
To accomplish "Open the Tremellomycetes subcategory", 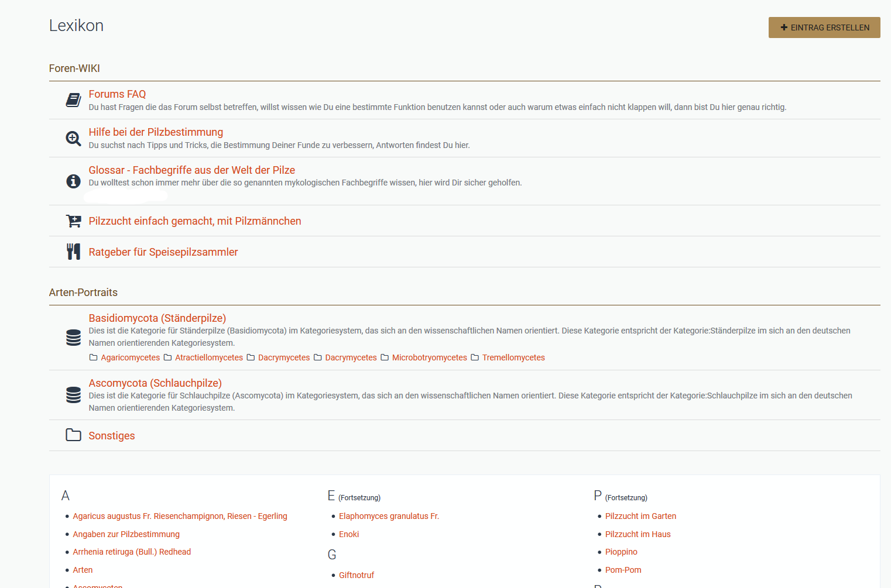I will [x=513, y=357].
